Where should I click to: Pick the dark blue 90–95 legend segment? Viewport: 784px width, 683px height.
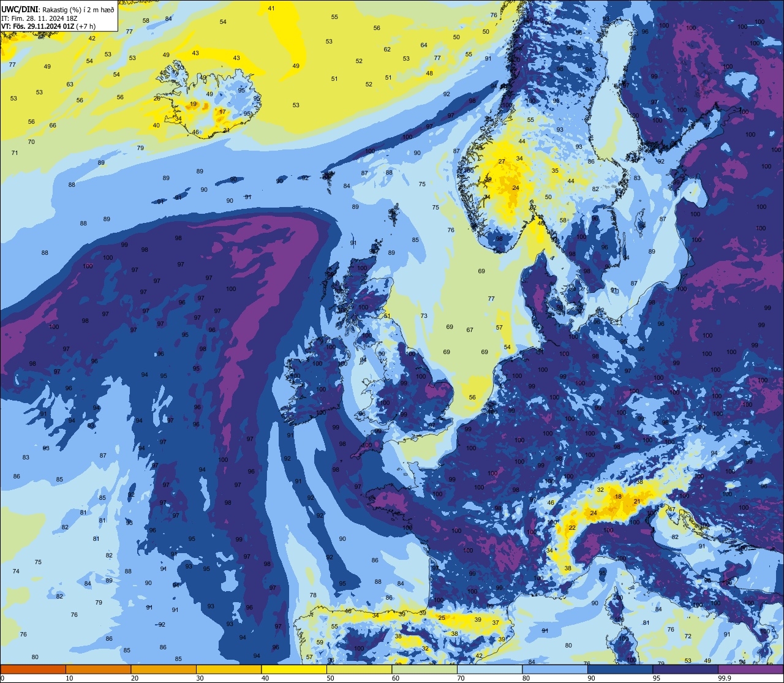click(x=620, y=669)
